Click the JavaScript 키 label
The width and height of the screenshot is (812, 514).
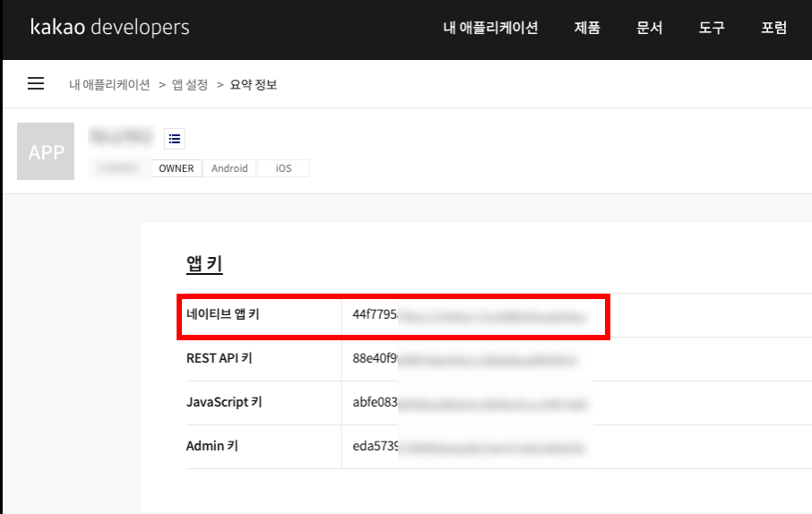[x=224, y=402]
